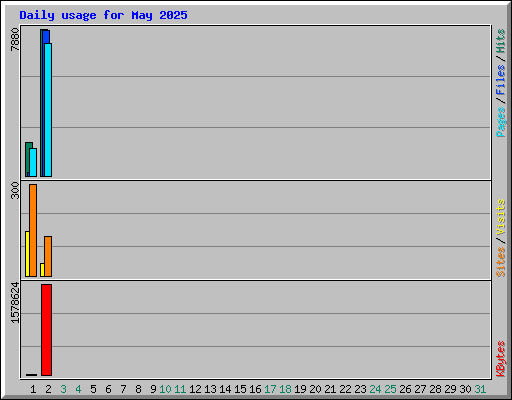Click day 19 on the x-axis
This screenshot has width=512, height=400.
pos(300,389)
